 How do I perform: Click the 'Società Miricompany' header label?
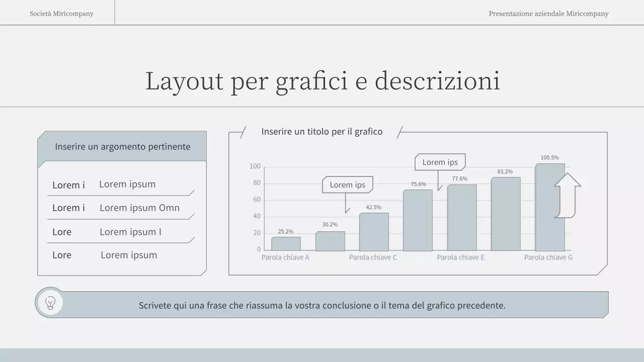(x=62, y=14)
